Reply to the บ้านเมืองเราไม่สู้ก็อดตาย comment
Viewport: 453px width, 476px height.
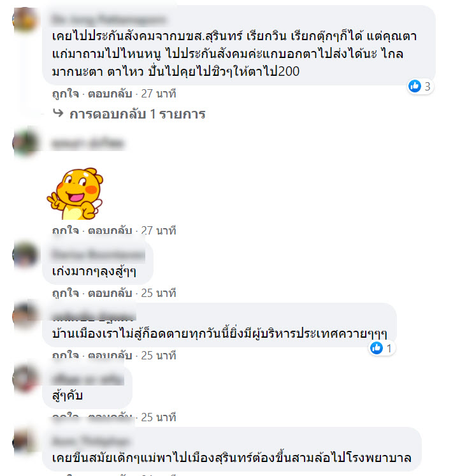click(x=110, y=356)
